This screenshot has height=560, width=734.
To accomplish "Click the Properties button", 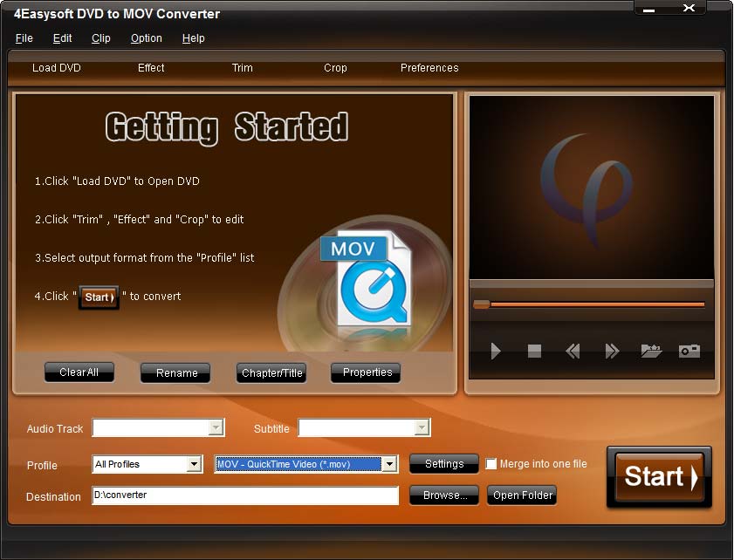I will click(x=366, y=372).
